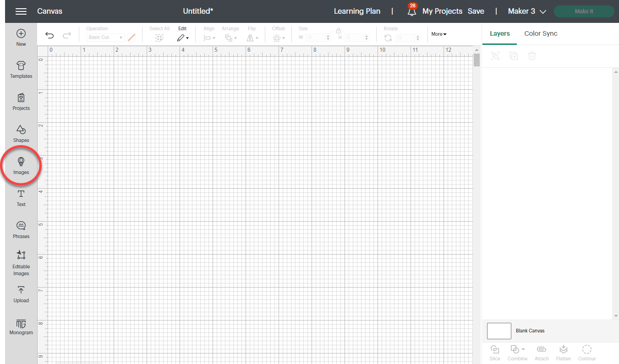The height and width of the screenshot is (364, 619).
Task: Click the Save button
Action: (476, 11)
